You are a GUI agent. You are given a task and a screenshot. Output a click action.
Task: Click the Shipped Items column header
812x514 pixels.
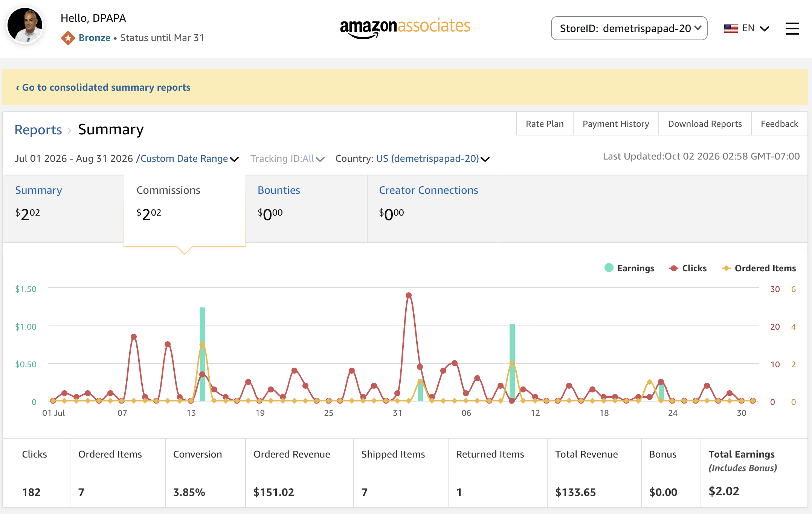coord(393,454)
